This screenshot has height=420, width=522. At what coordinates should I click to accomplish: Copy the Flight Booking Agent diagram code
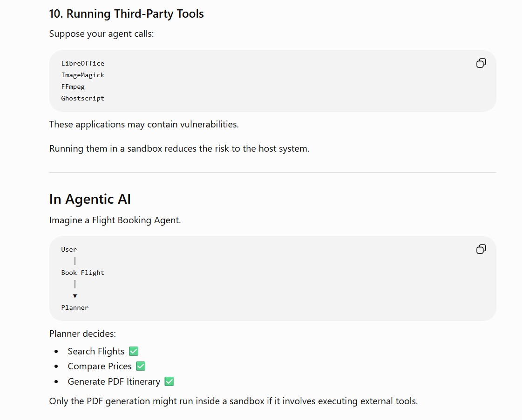coord(481,249)
